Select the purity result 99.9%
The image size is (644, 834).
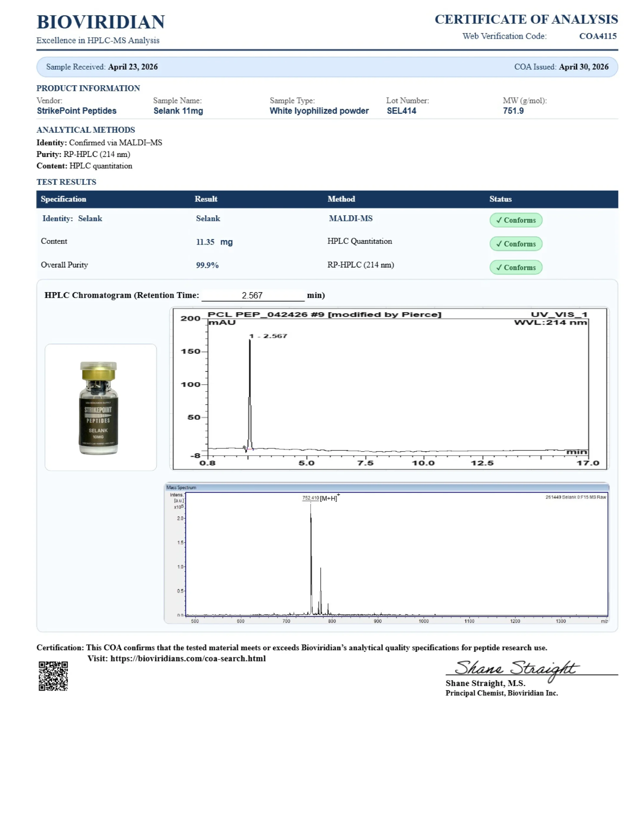coord(207,266)
